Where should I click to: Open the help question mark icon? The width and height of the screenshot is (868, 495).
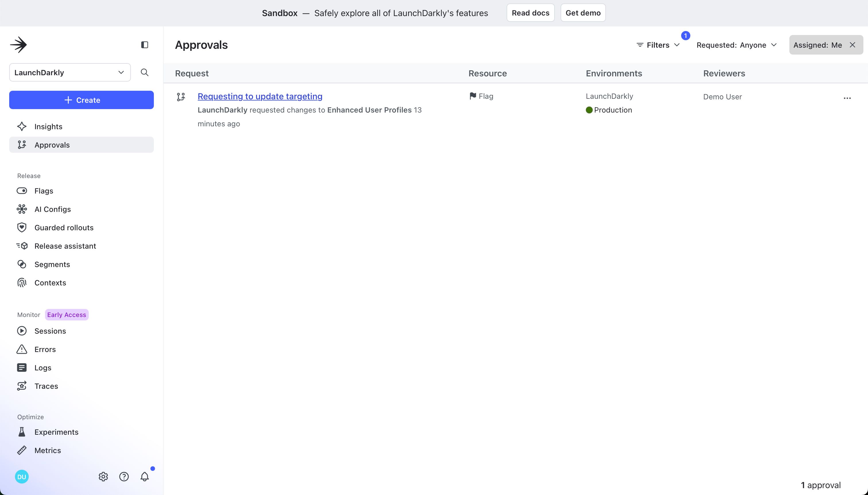(124, 477)
